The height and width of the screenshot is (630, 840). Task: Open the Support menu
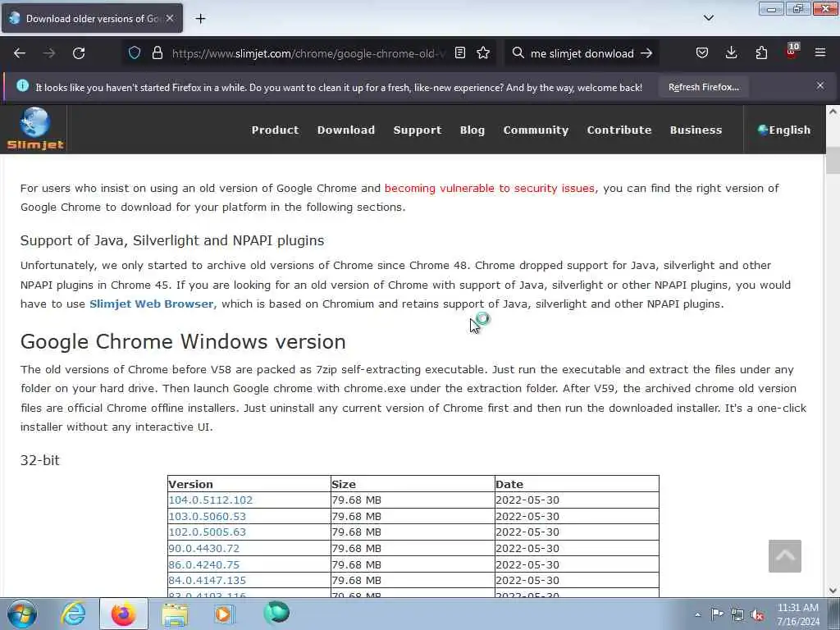[x=418, y=130]
